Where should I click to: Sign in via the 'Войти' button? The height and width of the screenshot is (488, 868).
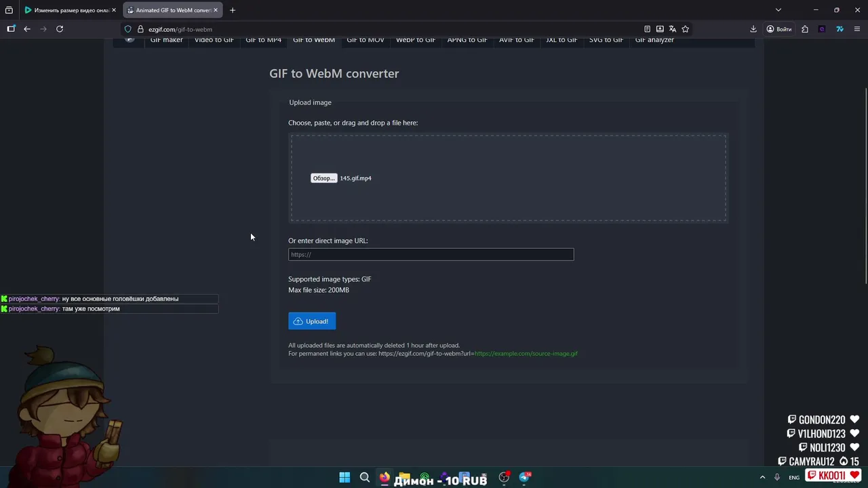[779, 29]
